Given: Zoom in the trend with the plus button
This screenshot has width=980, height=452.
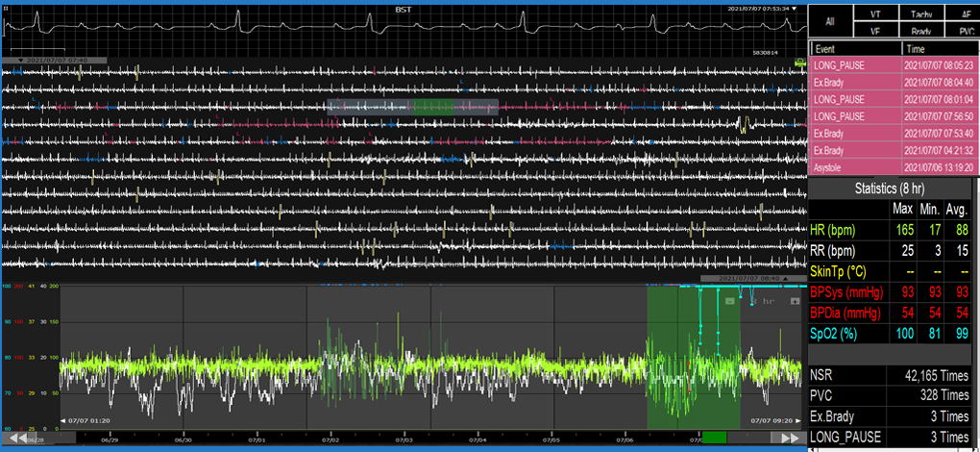Looking at the screenshot, I should tap(795, 301).
